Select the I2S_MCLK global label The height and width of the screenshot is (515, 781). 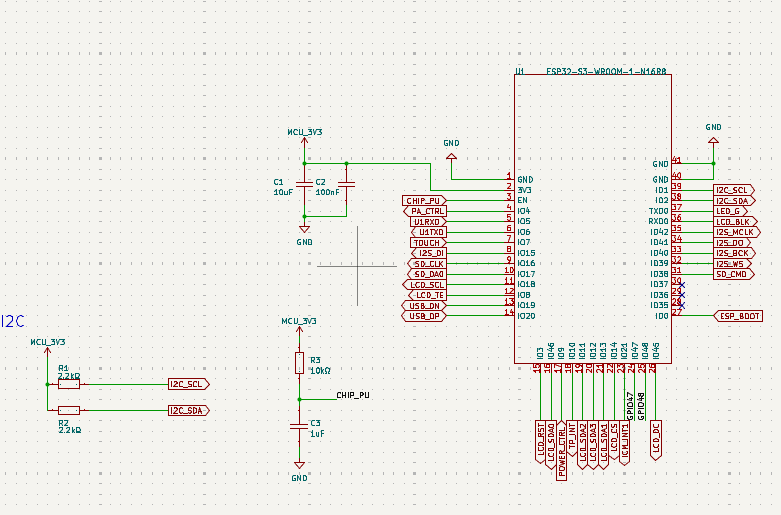point(734,232)
